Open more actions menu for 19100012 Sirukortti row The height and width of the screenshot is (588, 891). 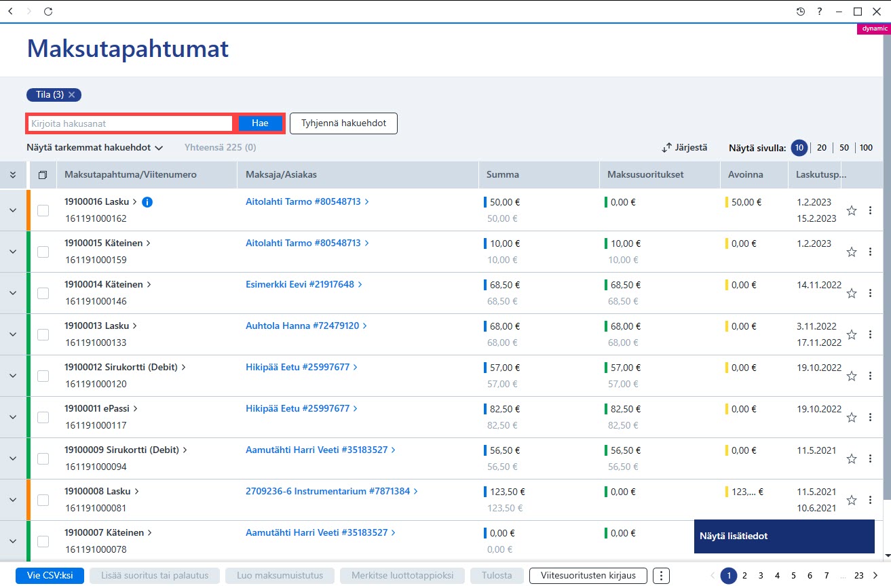[x=870, y=376]
